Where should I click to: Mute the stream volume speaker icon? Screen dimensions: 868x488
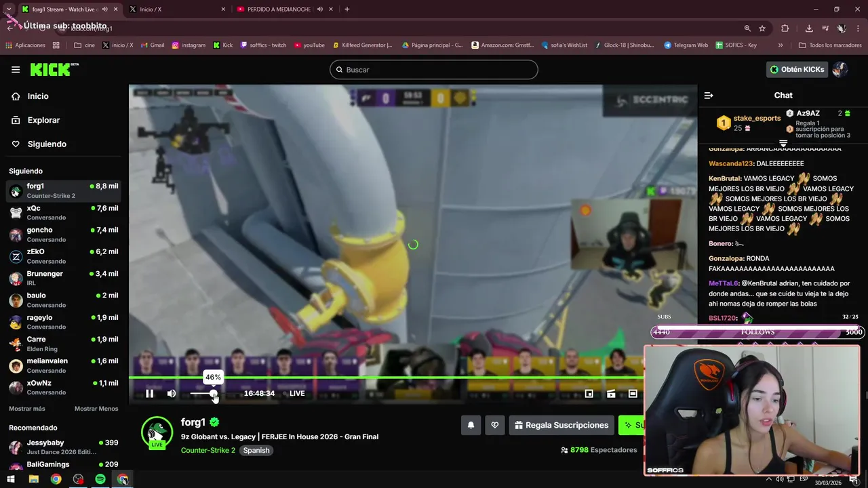(172, 393)
